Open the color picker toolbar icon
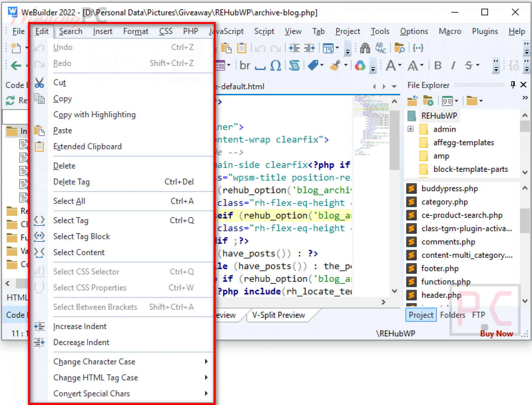 click(x=360, y=65)
